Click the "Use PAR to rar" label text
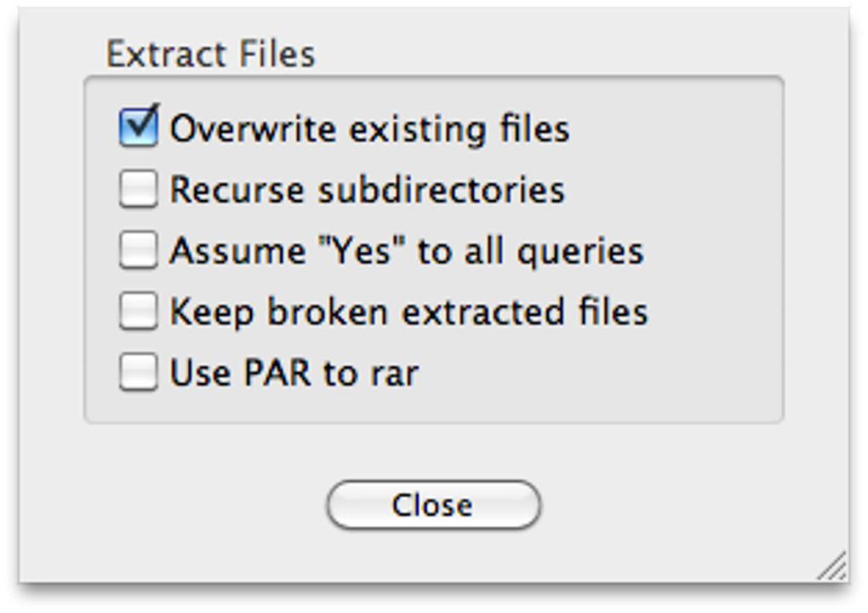This screenshot has width=868, height=613. tap(294, 373)
